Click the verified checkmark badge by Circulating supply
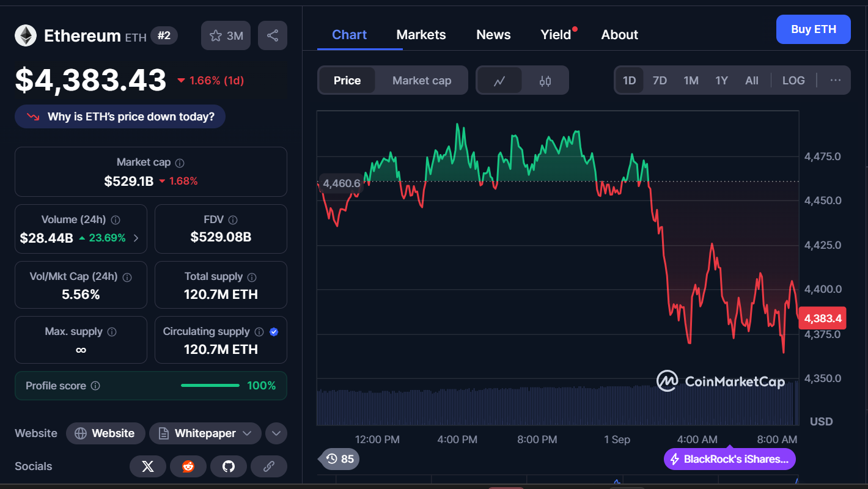 [274, 331]
